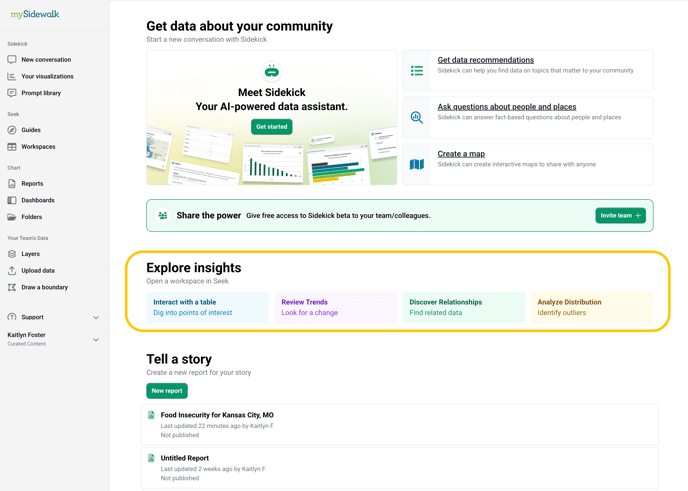688x491 pixels.
Task: Click the Reports document icon
Action: [x=12, y=183]
